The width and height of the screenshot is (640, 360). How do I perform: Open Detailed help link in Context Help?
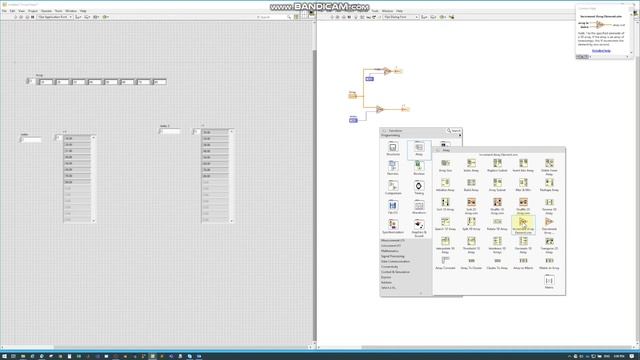(601, 51)
